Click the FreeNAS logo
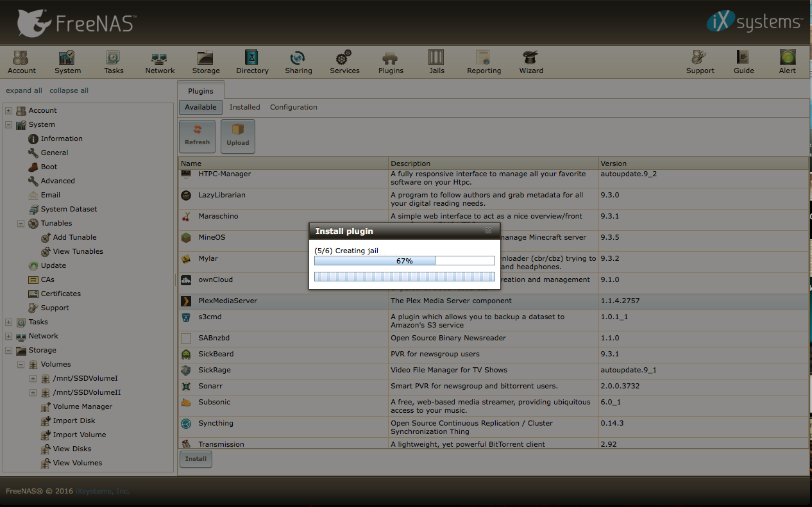 76,23
